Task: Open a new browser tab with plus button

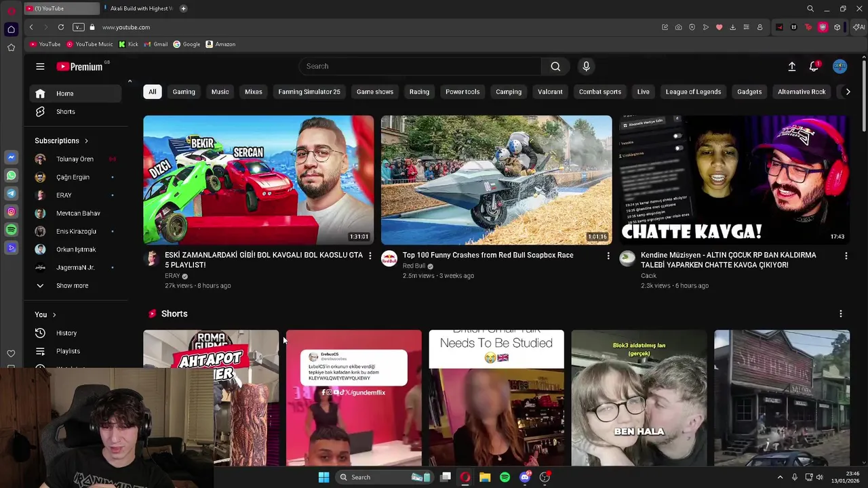Action: (x=183, y=9)
